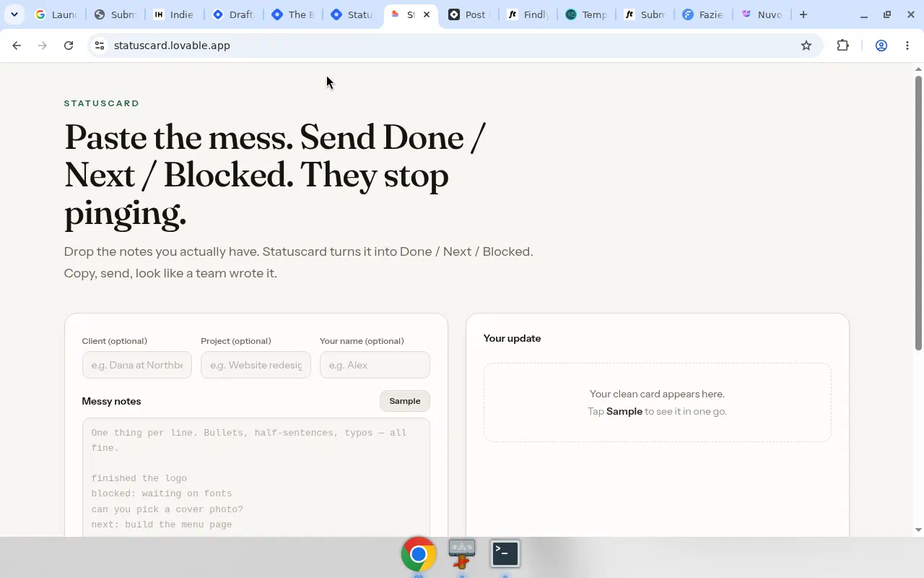Open the tab search dropdown arrow
Image resolution: width=924 pixels, height=578 pixels.
click(14, 14)
